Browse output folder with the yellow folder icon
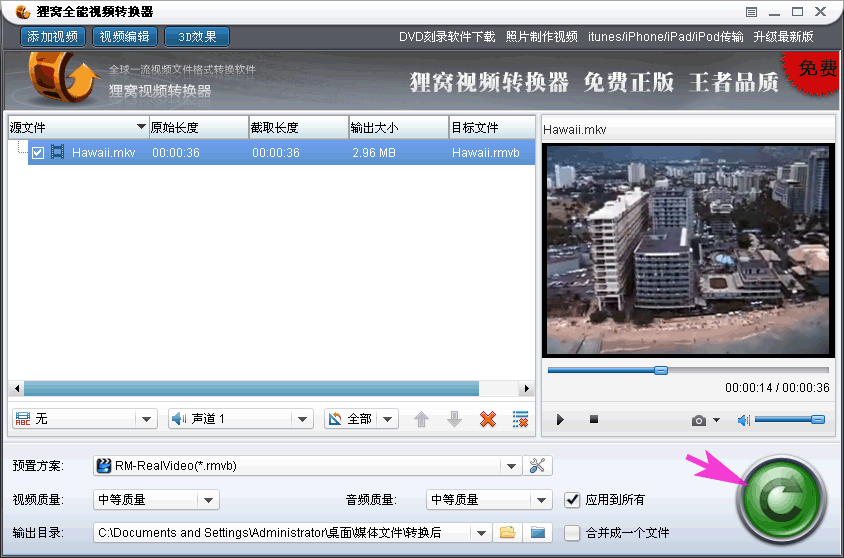844x558 pixels. 507,533
